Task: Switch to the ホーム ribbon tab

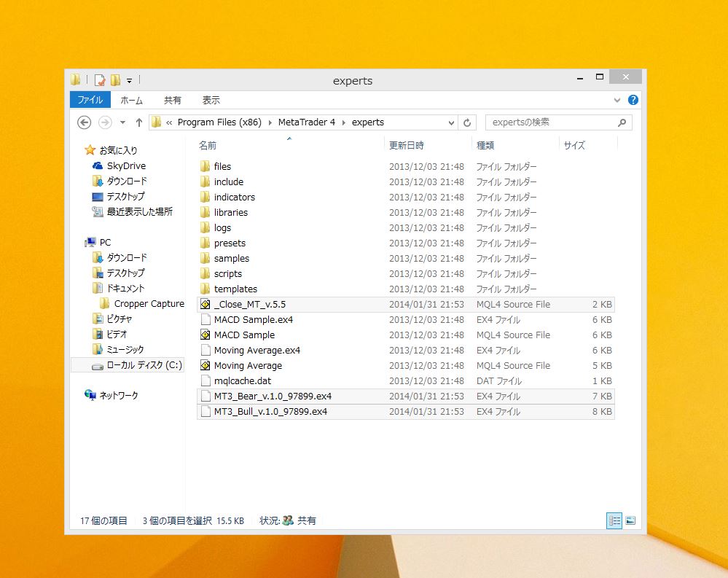Action: [x=131, y=100]
